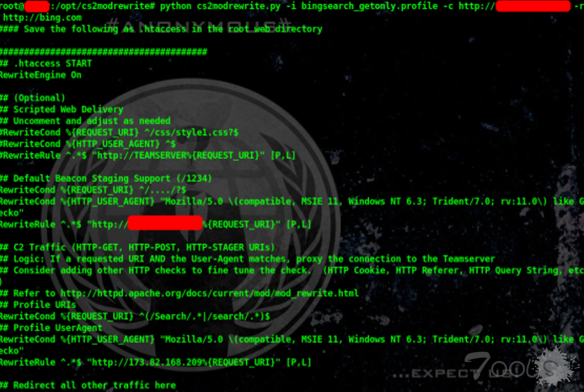The image size is (584, 392).
Task: Click the http://bing.com URL text
Action: point(42,18)
